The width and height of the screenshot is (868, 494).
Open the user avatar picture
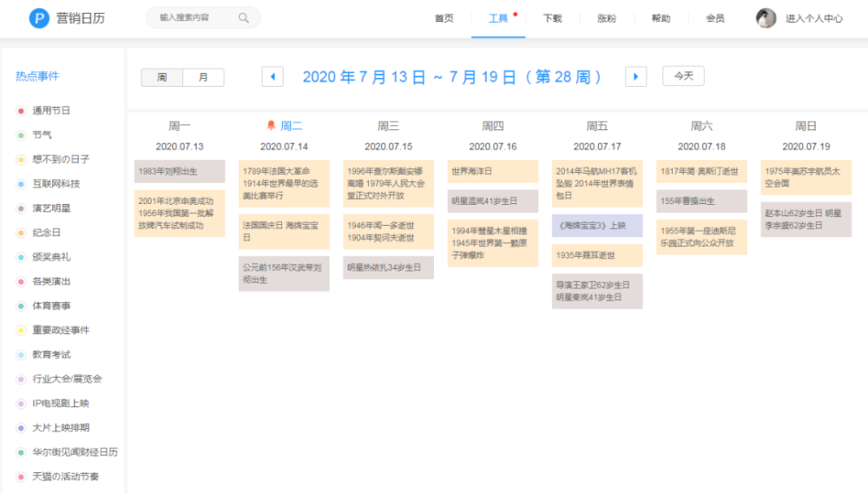[766, 18]
